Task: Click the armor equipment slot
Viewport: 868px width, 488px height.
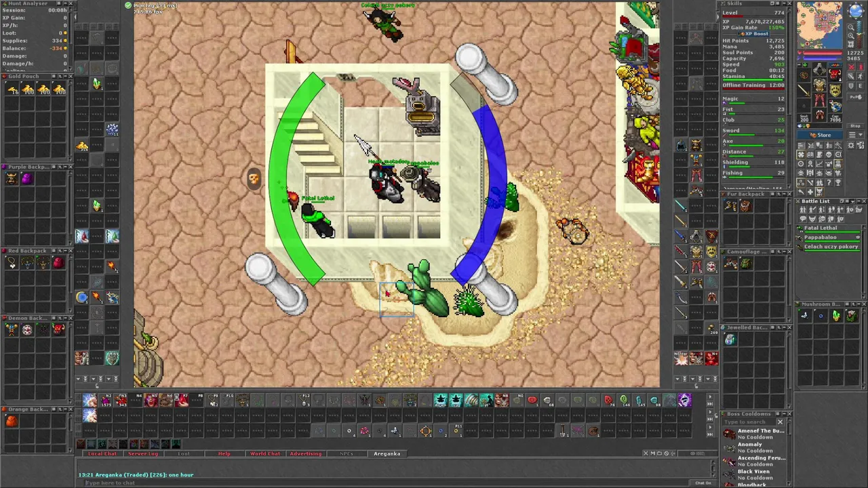Action: pyautogui.click(x=819, y=85)
